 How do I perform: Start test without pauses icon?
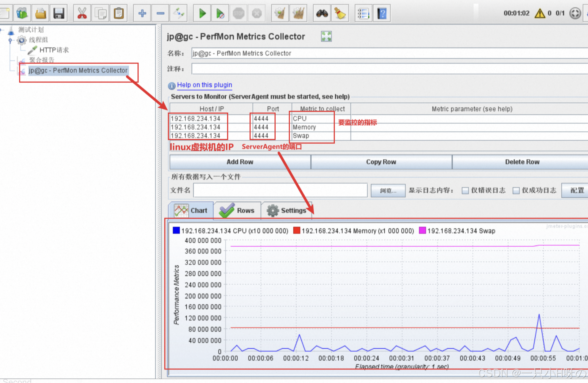[220, 13]
